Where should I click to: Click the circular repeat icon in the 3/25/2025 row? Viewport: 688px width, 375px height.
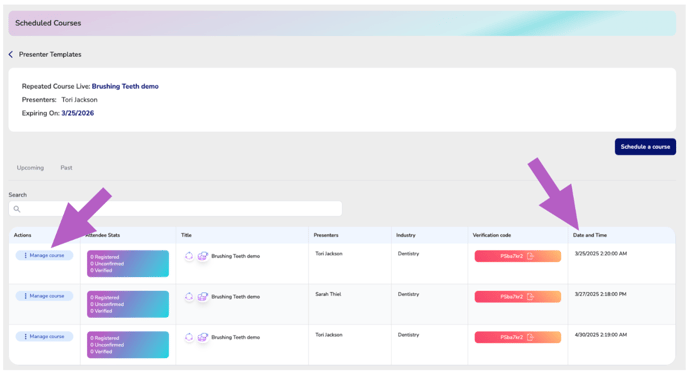tap(189, 256)
